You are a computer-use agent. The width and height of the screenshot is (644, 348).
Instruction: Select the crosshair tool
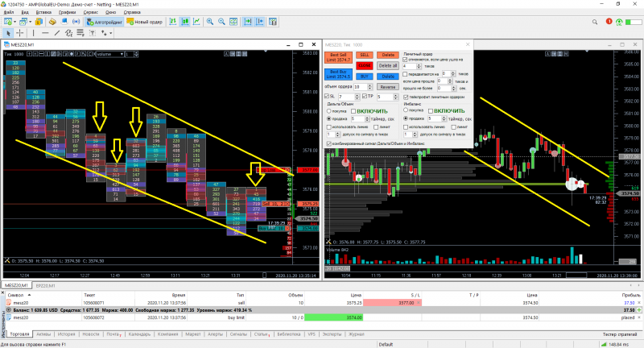(x=19, y=33)
